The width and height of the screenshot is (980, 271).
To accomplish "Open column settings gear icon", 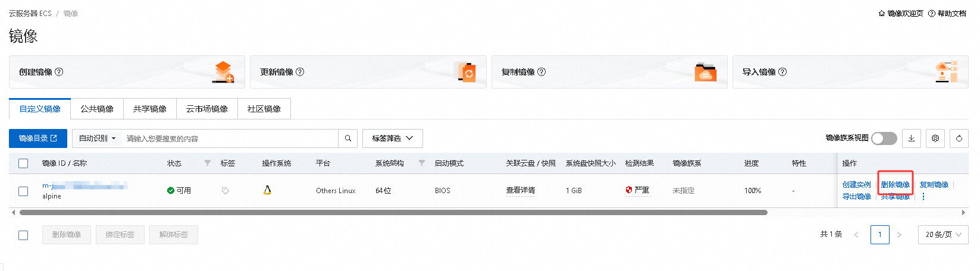I will click(x=935, y=138).
